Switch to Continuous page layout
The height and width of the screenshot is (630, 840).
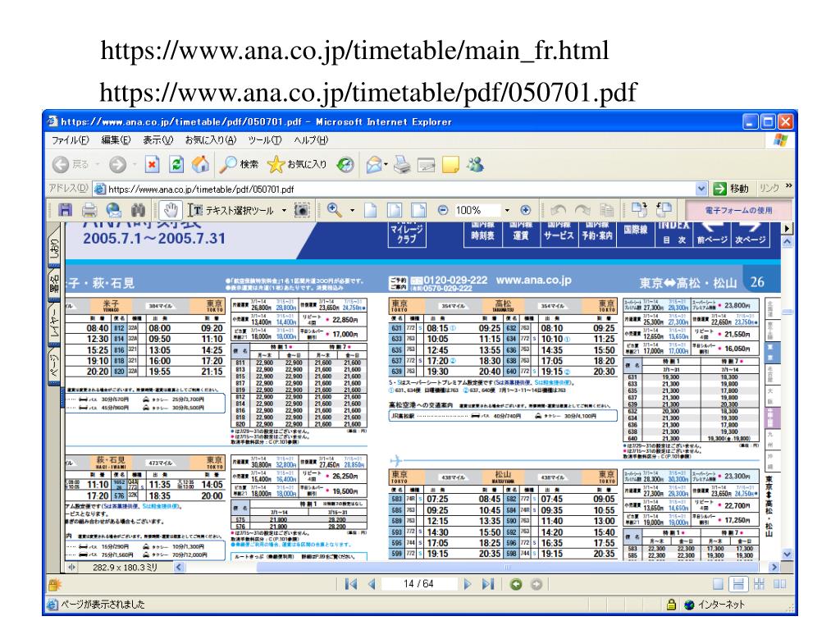[x=738, y=584]
